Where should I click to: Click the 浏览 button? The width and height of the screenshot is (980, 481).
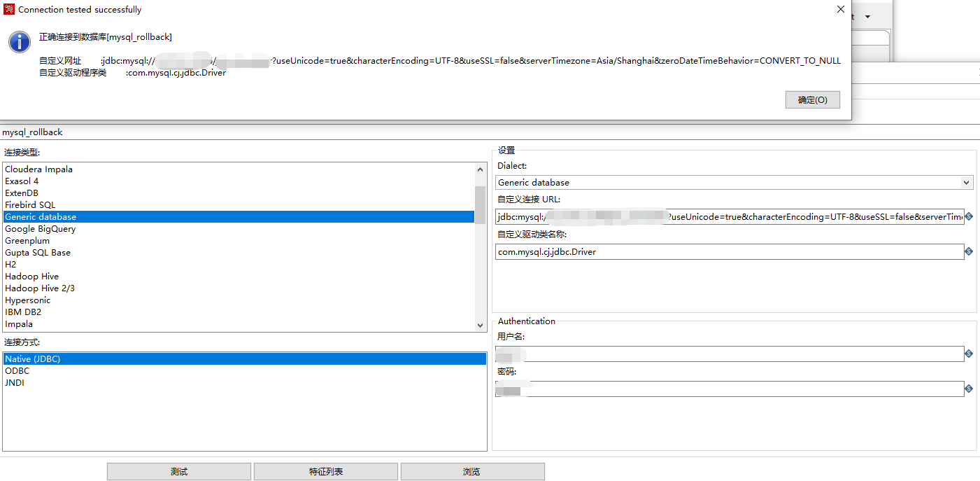point(472,470)
